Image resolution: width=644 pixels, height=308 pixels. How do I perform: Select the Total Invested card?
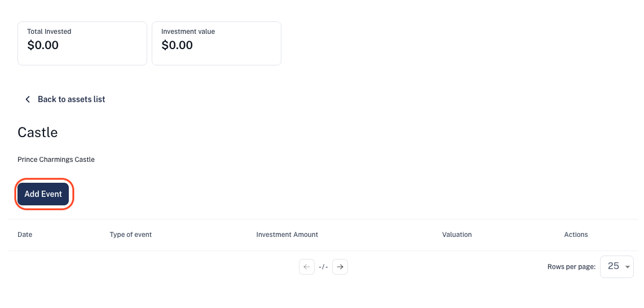tap(82, 43)
